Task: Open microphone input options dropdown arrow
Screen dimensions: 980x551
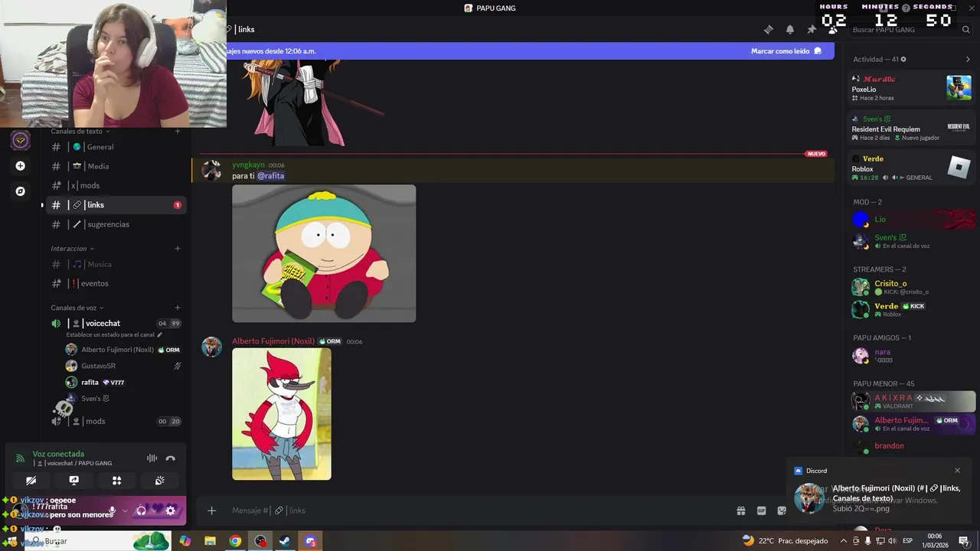Action: point(125,510)
